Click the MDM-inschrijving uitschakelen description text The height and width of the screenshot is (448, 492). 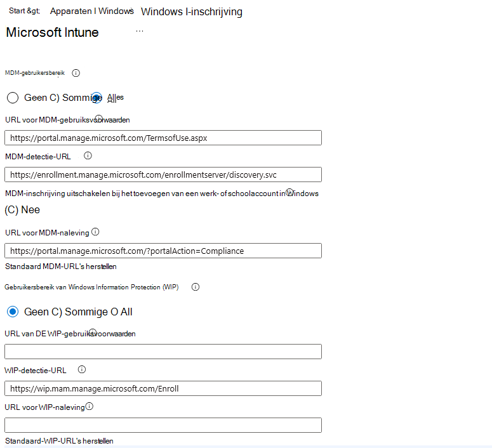pos(162,194)
